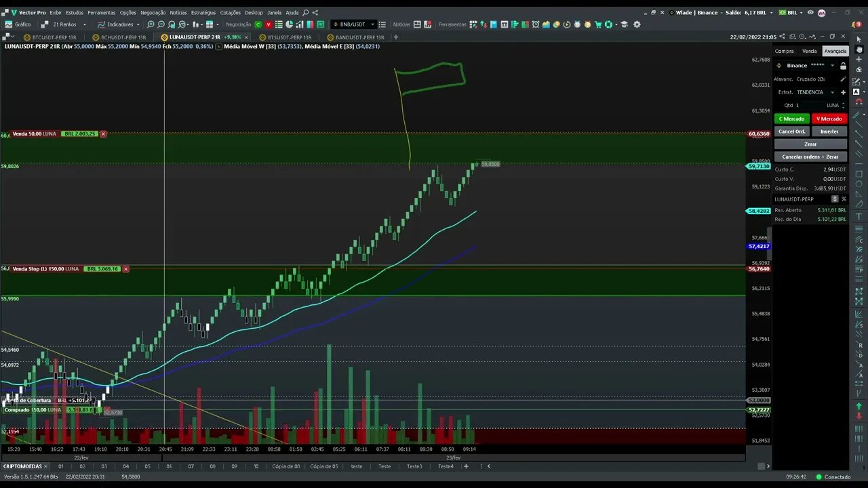Open the Cotações menu
Viewport: 868px width, 488px height.
[231, 12]
